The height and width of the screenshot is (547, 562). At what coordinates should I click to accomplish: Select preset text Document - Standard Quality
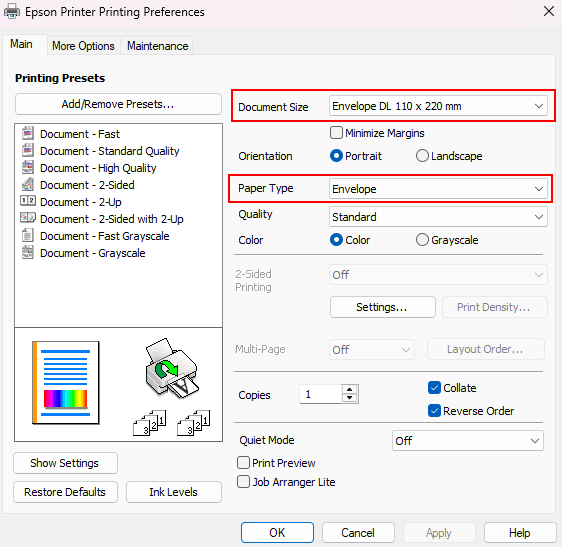click(x=110, y=151)
